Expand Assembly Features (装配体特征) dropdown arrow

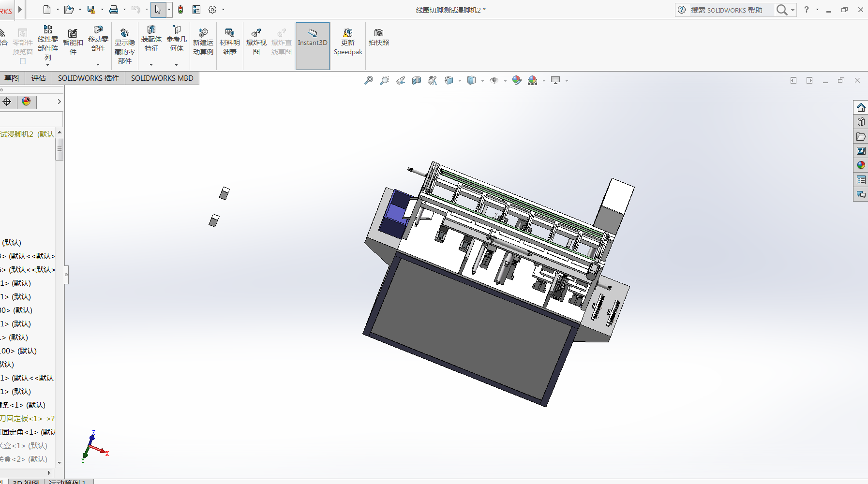[151, 65]
